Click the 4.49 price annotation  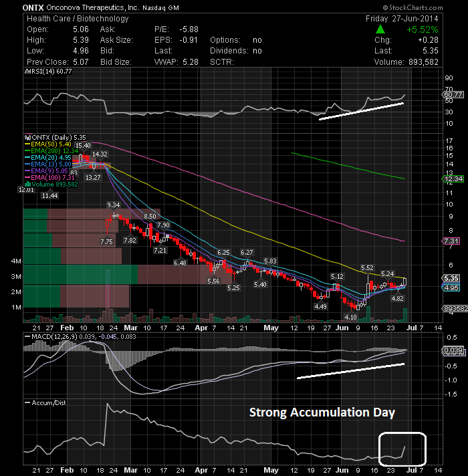[320, 307]
